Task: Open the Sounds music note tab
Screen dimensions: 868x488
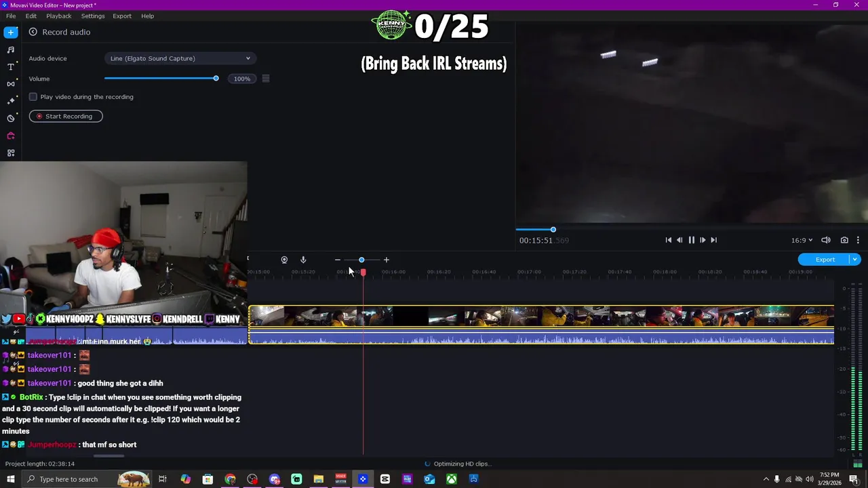Action: [11, 49]
